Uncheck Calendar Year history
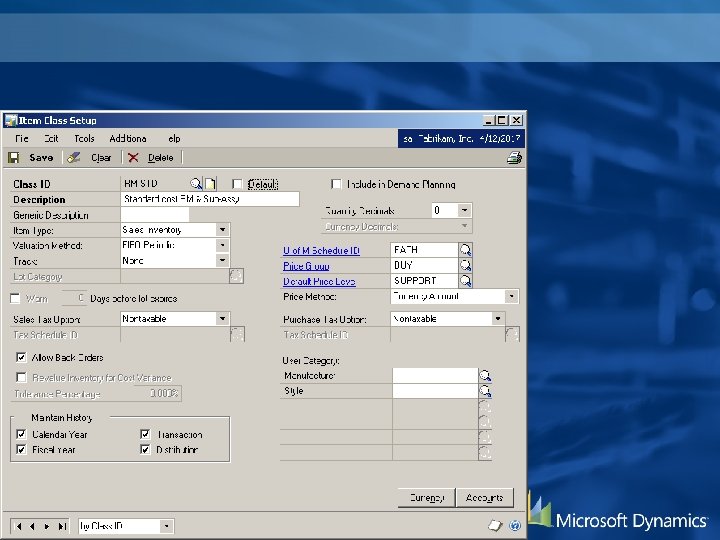This screenshot has height=540, width=720. tap(21, 434)
